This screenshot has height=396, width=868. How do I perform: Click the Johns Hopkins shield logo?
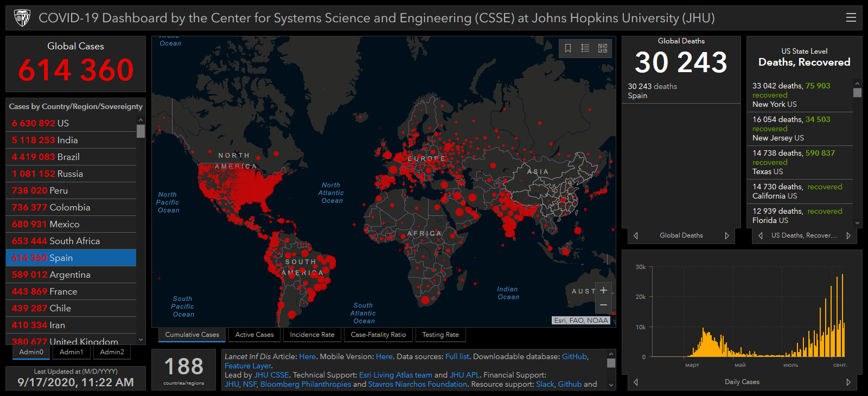[x=22, y=18]
